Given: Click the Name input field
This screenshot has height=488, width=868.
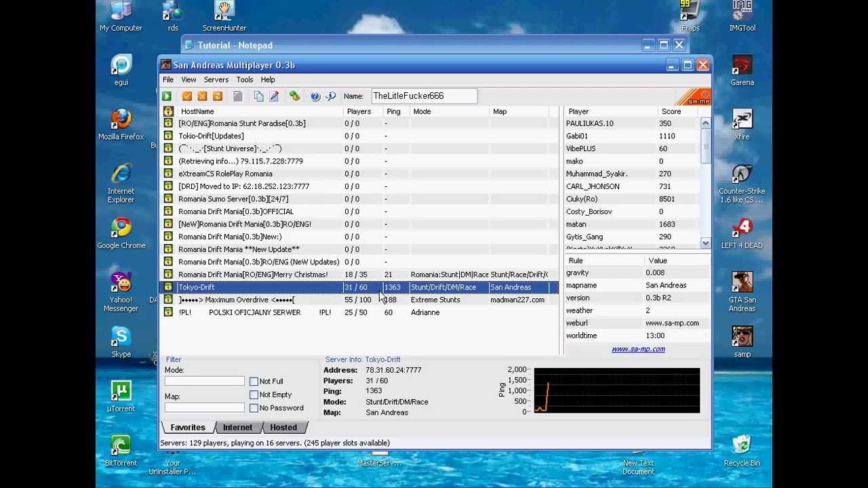Looking at the screenshot, I should pyautogui.click(x=424, y=96).
